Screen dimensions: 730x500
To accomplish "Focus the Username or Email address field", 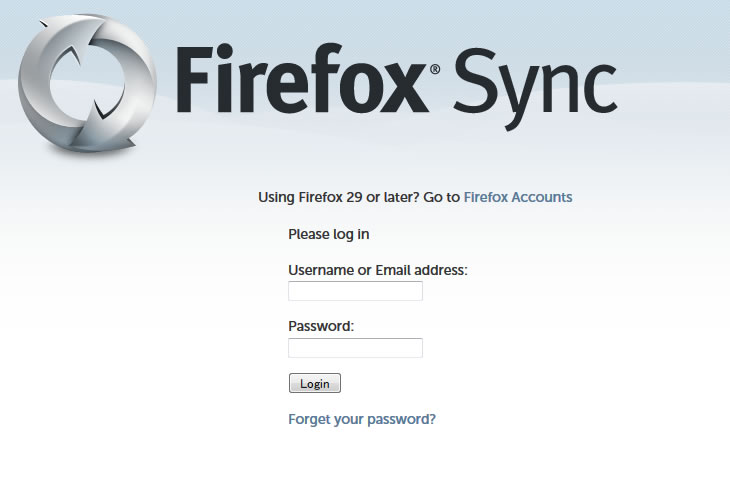I will pyautogui.click(x=355, y=291).
